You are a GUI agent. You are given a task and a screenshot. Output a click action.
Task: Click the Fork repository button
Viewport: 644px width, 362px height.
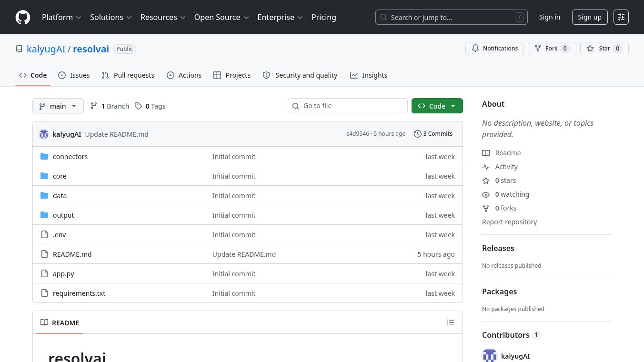(552, 49)
